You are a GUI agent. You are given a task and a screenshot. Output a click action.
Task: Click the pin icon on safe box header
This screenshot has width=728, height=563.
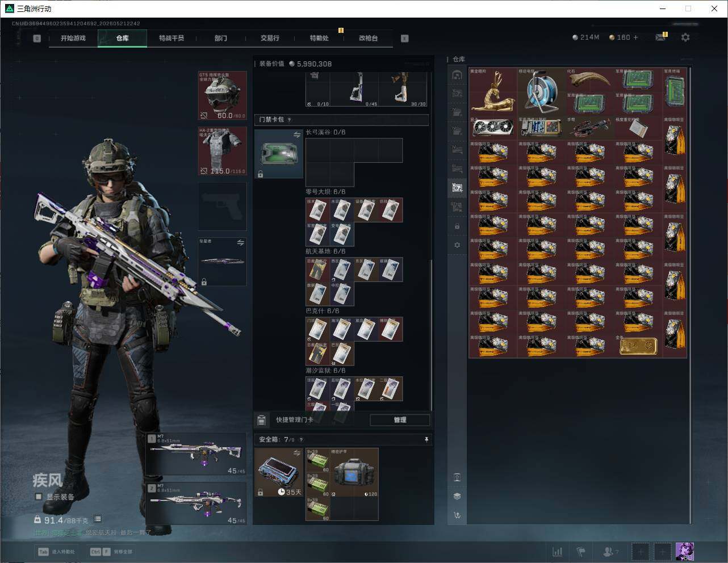point(426,439)
